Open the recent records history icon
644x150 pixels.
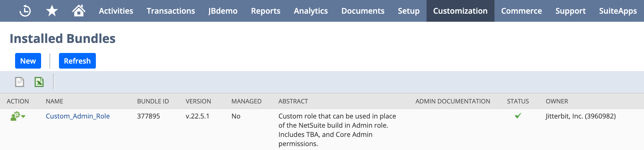pyautogui.click(x=25, y=11)
